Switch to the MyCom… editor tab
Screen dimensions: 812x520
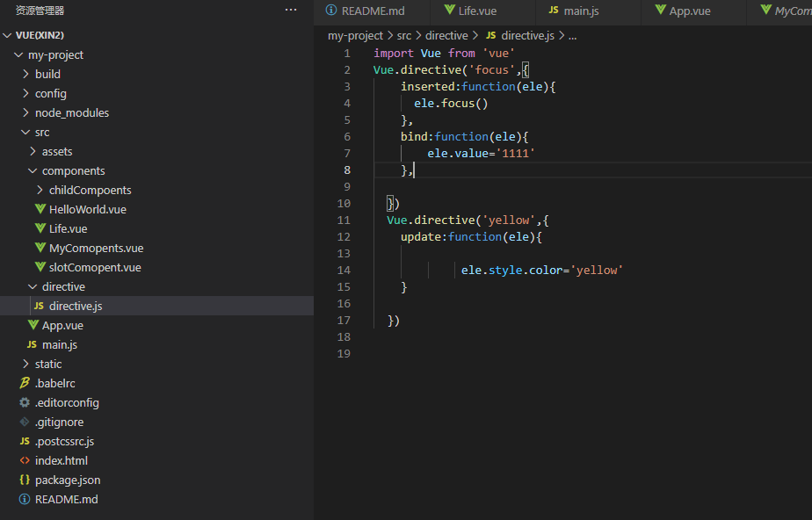[779, 11]
